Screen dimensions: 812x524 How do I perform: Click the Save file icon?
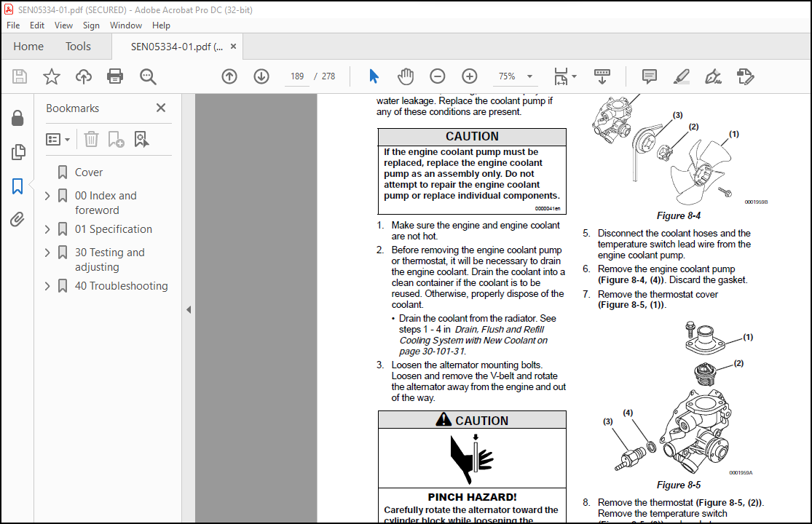pos(20,76)
